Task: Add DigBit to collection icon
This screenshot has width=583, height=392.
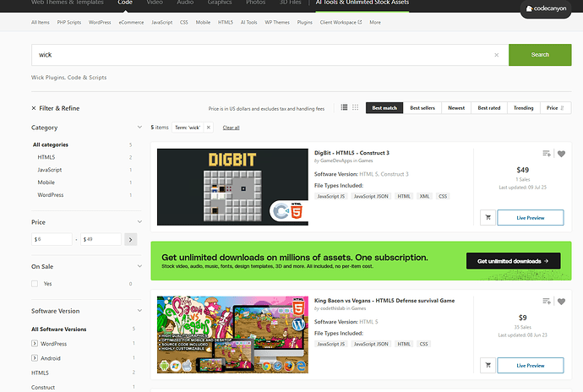Action: point(547,154)
